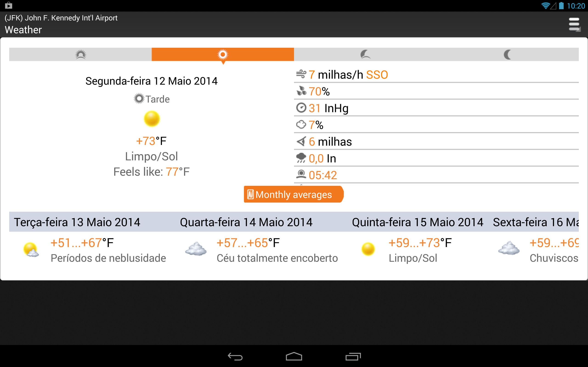Select the afternoon sun time tab
This screenshot has height=367, width=588.
[x=223, y=54]
